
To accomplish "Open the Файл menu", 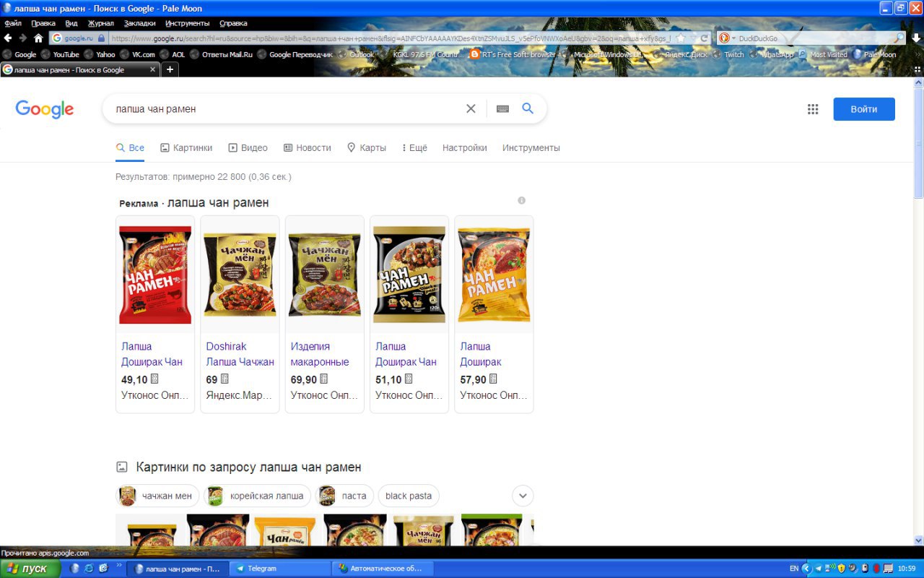I will [x=12, y=23].
